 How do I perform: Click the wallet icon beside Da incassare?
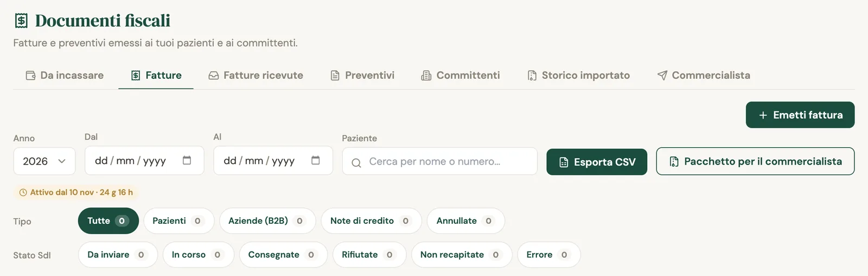point(31,76)
